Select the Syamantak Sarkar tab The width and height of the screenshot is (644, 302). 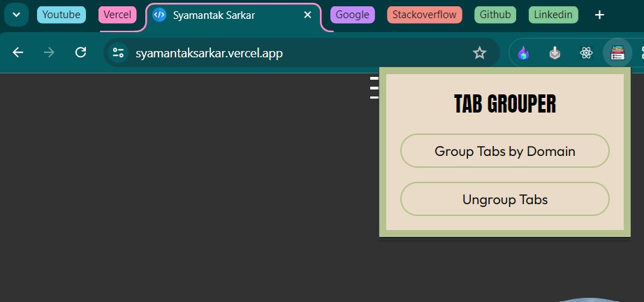click(x=233, y=15)
